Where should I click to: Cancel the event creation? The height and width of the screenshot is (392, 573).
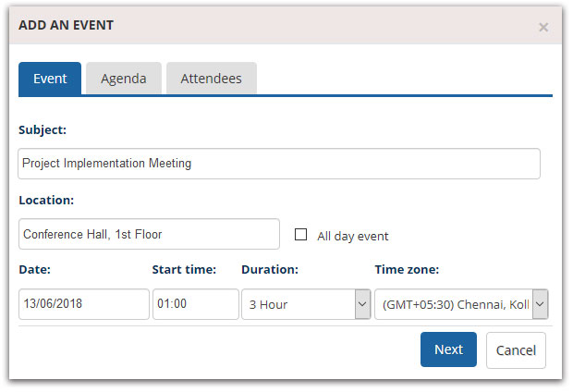click(516, 350)
